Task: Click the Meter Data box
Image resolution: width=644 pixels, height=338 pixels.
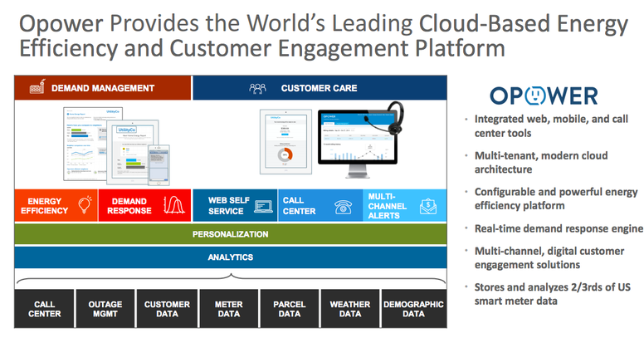Action: point(229,309)
